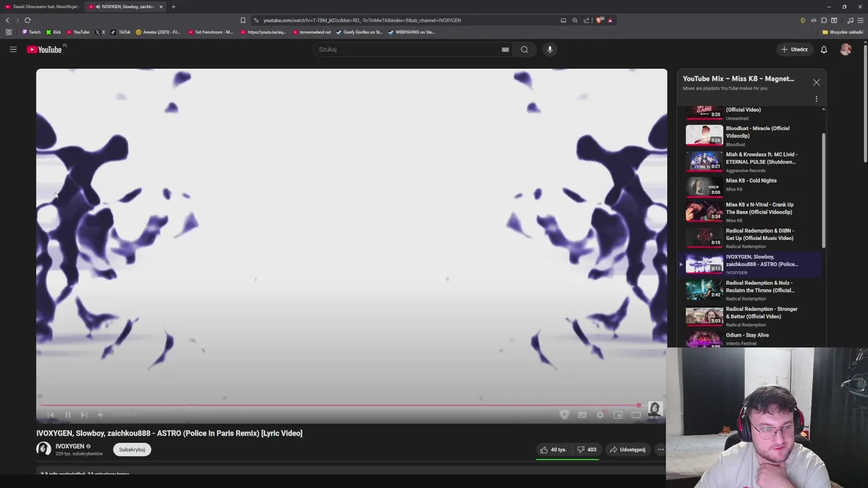This screenshot has width=868, height=488.
Task: Open the IVOXYGEN channel name link
Action: (70, 446)
